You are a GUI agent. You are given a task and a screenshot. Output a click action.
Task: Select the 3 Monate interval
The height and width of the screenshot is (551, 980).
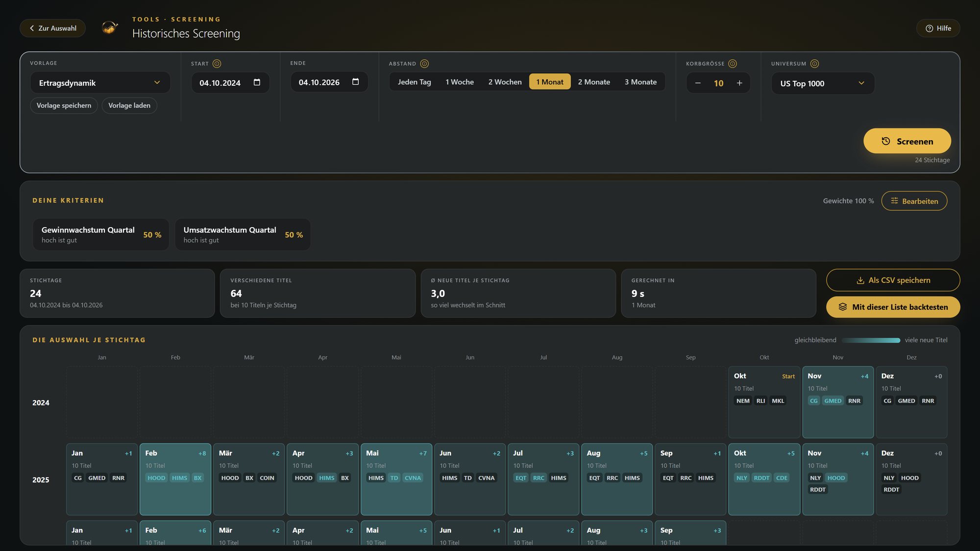click(x=640, y=82)
